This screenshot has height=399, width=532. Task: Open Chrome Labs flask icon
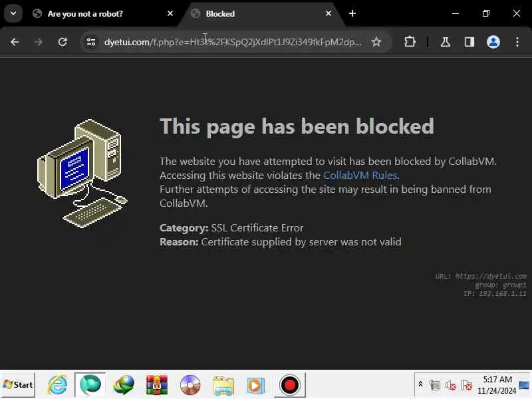445,42
